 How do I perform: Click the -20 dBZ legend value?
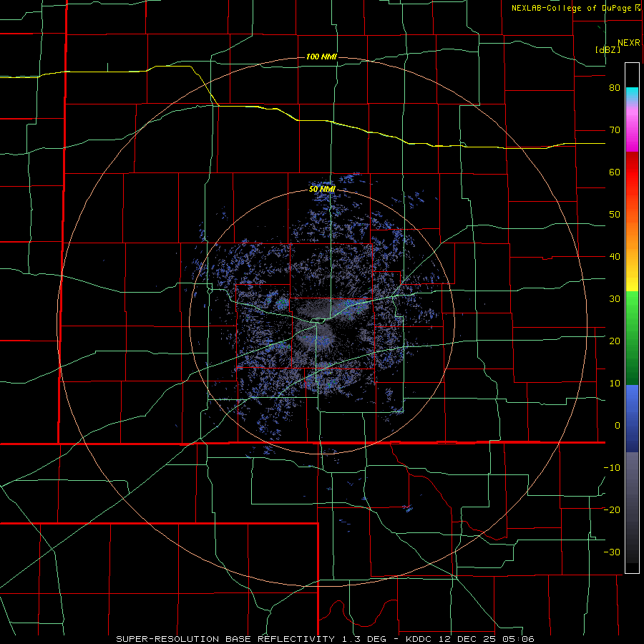[612, 509]
